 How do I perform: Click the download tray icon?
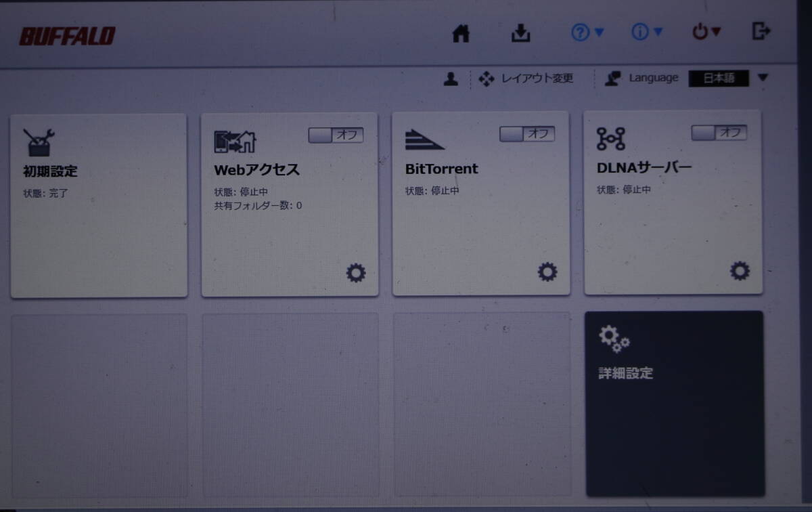(x=520, y=33)
